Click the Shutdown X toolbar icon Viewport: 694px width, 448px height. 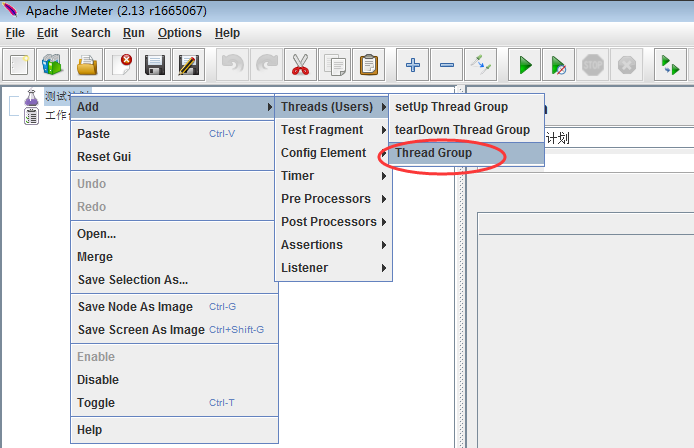tap(627, 65)
